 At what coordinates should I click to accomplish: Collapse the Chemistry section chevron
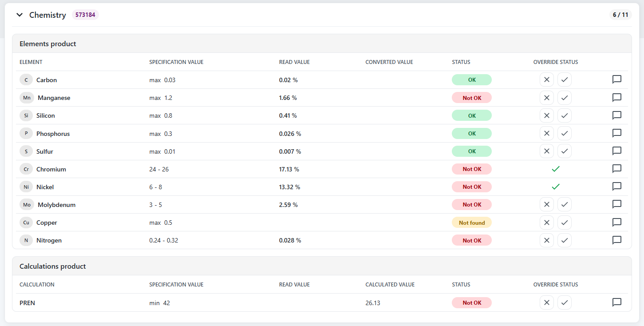(x=20, y=15)
